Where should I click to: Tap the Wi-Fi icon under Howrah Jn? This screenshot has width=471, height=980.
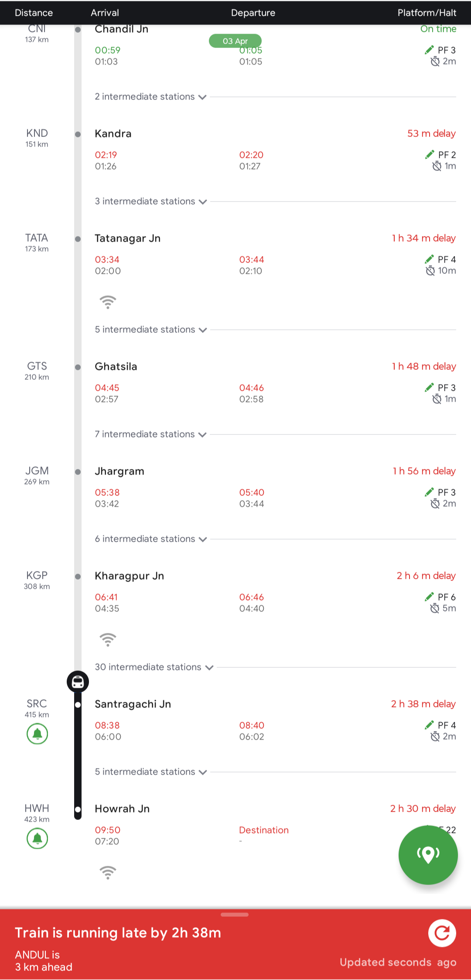point(108,872)
